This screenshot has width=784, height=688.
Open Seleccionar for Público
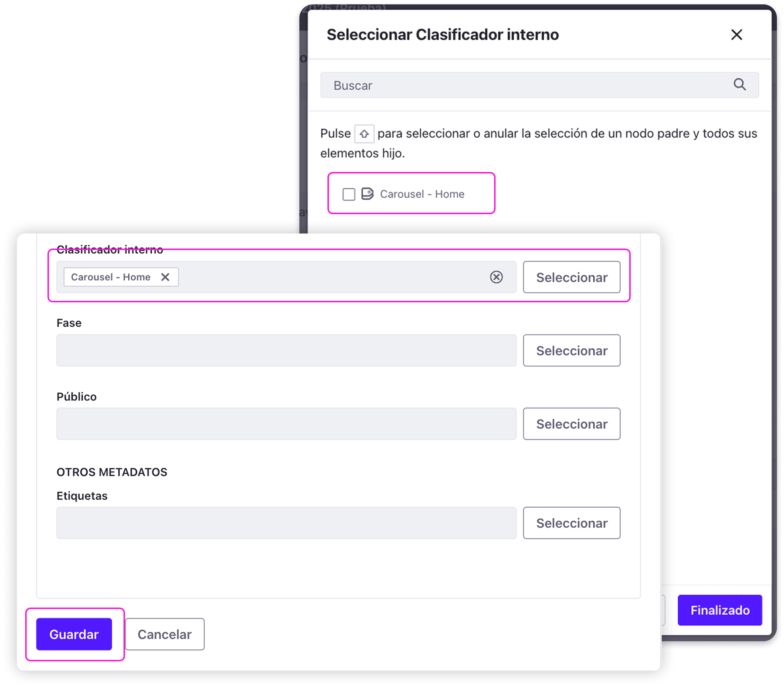point(571,424)
